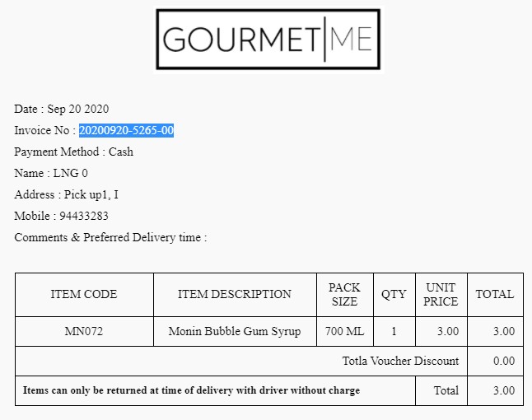Screen dimensions: 532x420
Task: Click the Comments & Preferred Delivery time line
Action: [x=110, y=237]
